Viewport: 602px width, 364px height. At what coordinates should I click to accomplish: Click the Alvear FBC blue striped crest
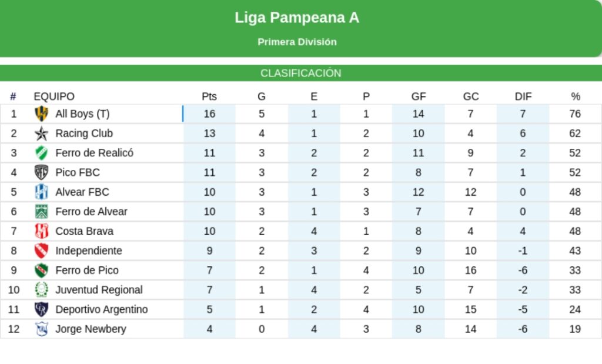tap(41, 192)
